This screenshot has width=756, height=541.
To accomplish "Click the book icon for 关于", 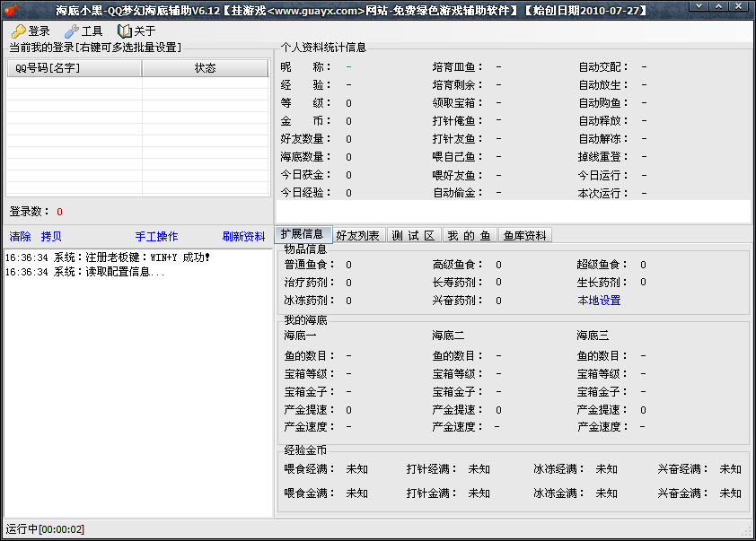I will pos(125,31).
